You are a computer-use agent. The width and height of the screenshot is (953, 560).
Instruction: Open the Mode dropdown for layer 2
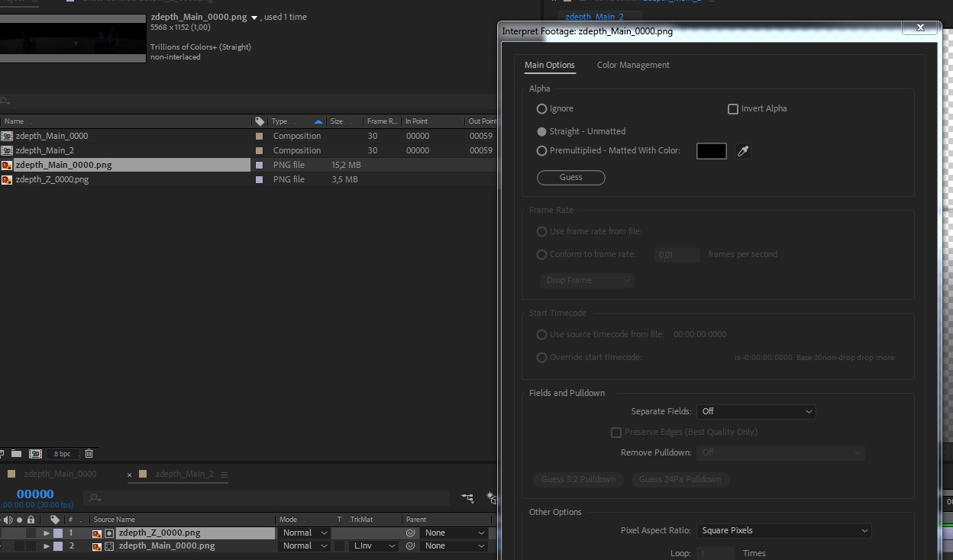point(305,546)
